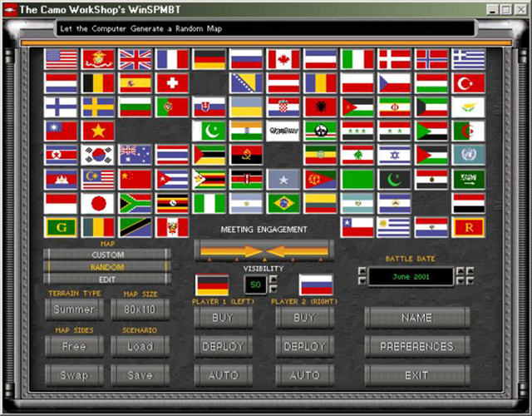Select the Norway flag
The image size is (532, 416).
[431, 59]
